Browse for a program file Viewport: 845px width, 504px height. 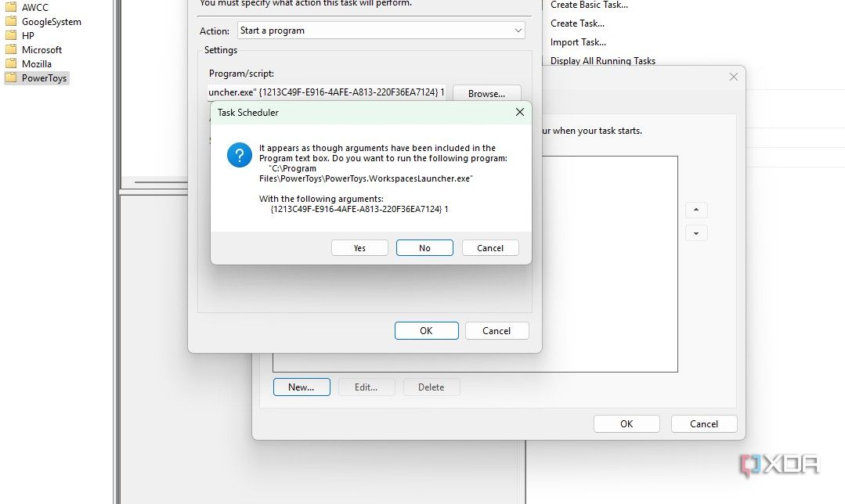click(x=486, y=93)
